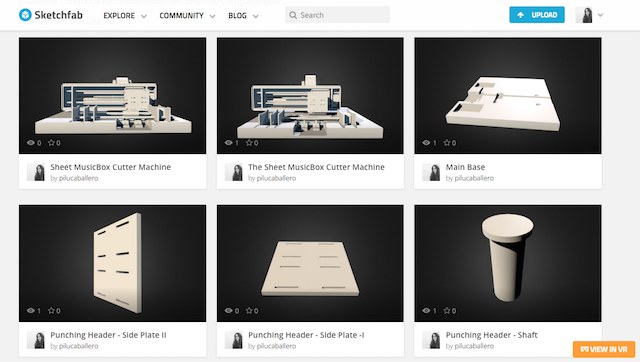The width and height of the screenshot is (640, 362).
Task: Open the BLOG menu
Action: [237, 16]
